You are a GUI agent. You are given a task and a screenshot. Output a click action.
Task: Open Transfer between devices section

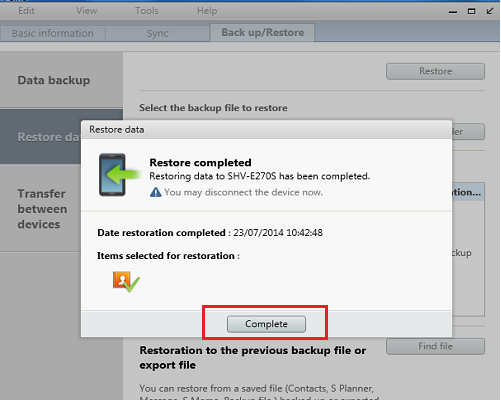(41, 209)
